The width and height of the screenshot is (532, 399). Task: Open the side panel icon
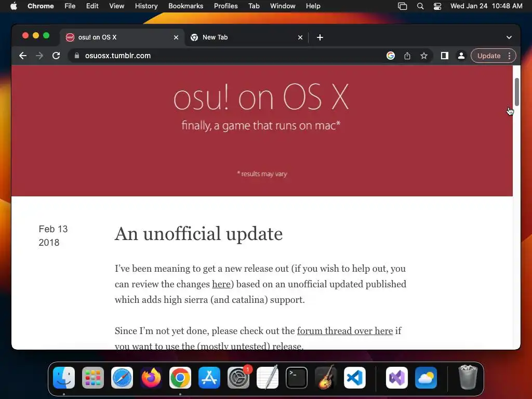pyautogui.click(x=445, y=56)
